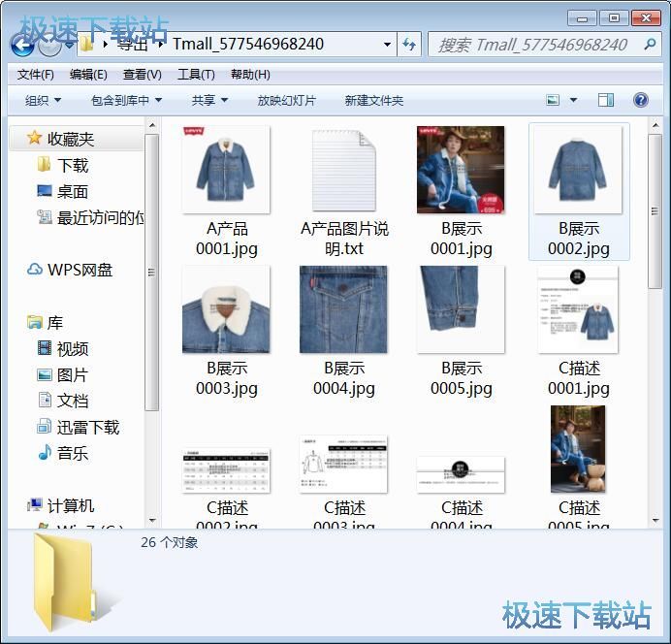Open the 包含到库中 dropdown
671x644 pixels.
tap(126, 101)
